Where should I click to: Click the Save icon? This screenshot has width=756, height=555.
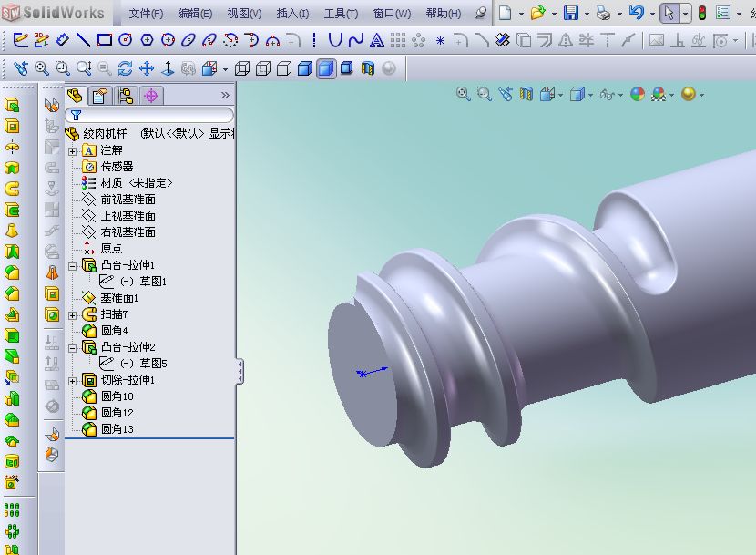571,13
